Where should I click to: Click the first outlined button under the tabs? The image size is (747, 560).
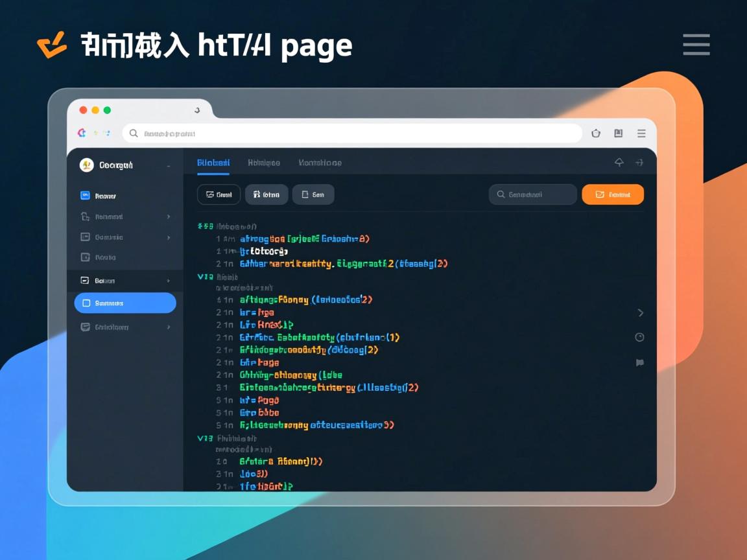219,194
